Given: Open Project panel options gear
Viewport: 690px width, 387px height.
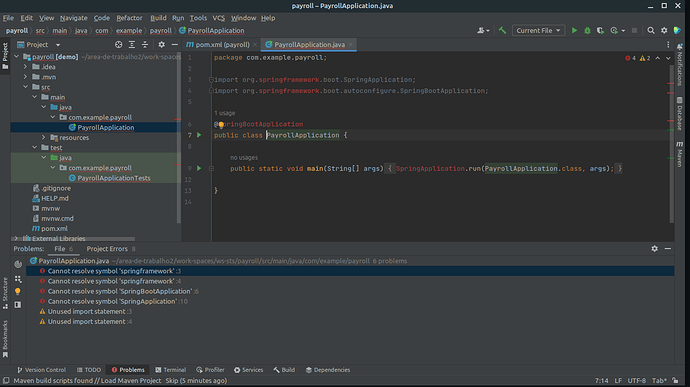Looking at the screenshot, I should pos(161,44).
